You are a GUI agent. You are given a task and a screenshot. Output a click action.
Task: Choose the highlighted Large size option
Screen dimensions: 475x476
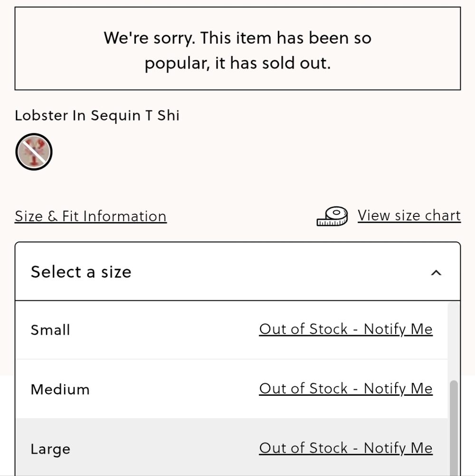point(232,448)
